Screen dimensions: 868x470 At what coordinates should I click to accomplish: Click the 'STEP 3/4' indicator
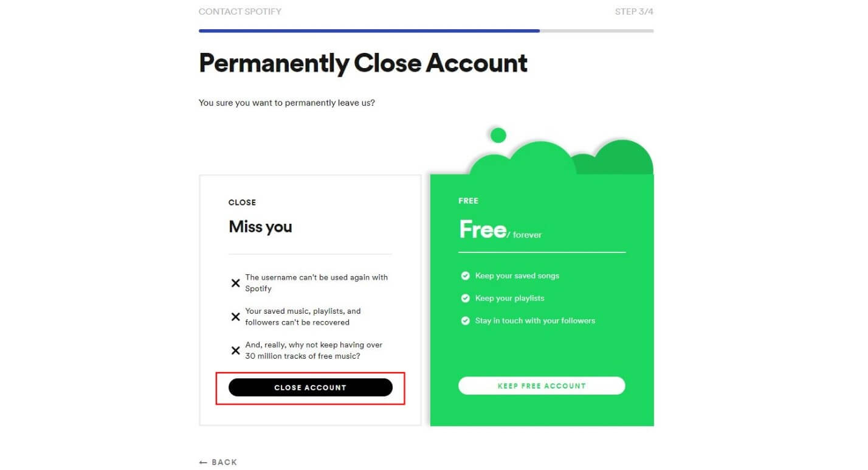(635, 11)
